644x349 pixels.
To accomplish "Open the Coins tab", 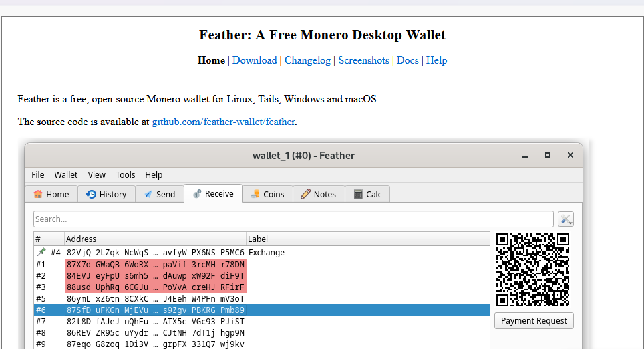I will pyautogui.click(x=268, y=194).
